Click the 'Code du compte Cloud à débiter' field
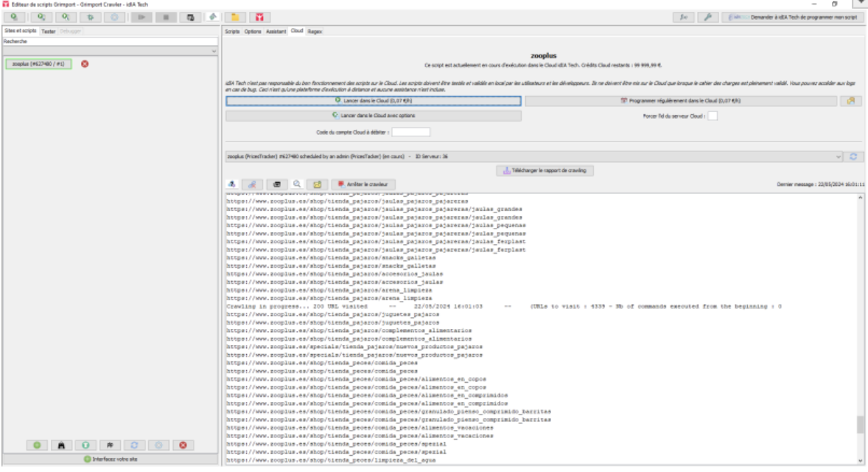The height and width of the screenshot is (472, 868). [x=410, y=132]
